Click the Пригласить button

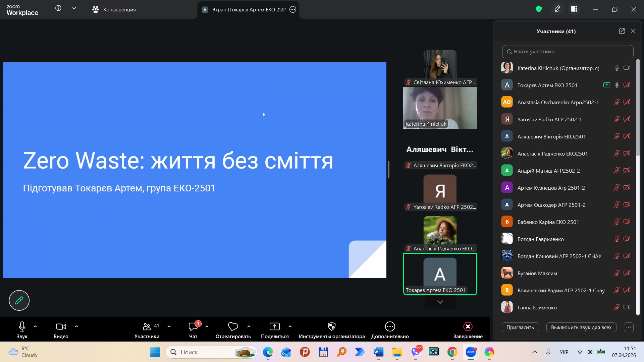pyautogui.click(x=520, y=327)
